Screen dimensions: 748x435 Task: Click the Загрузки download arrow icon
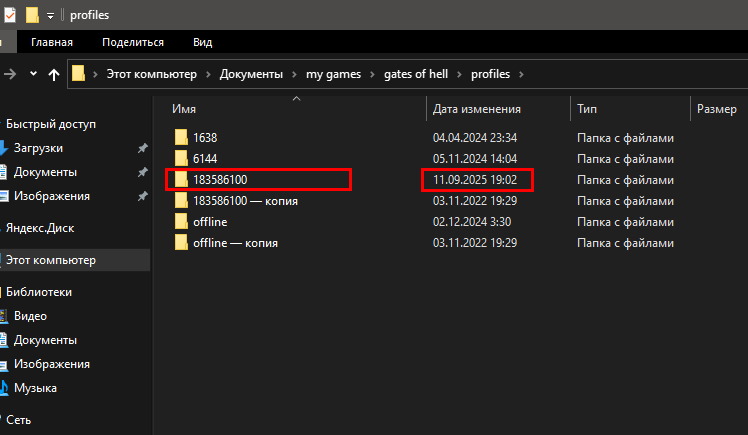[3, 148]
